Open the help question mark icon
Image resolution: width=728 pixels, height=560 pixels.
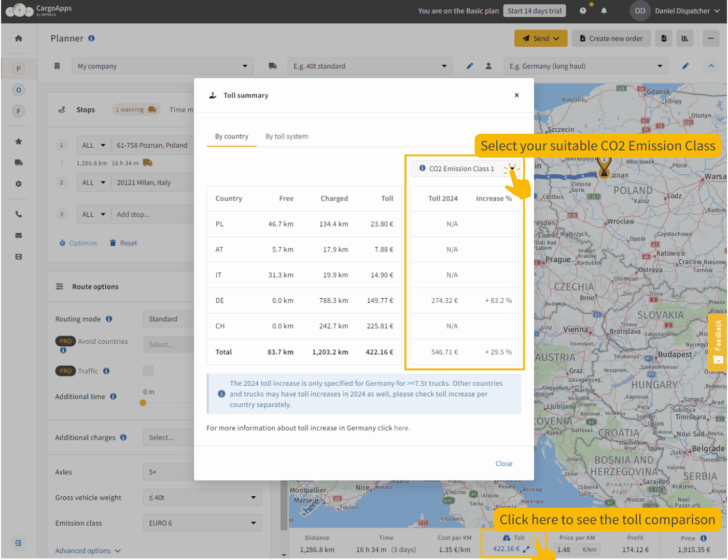tap(583, 11)
